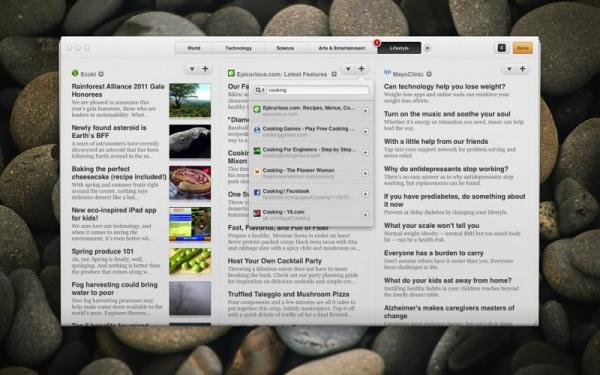Click MayoClinic feed logo icon

point(387,73)
